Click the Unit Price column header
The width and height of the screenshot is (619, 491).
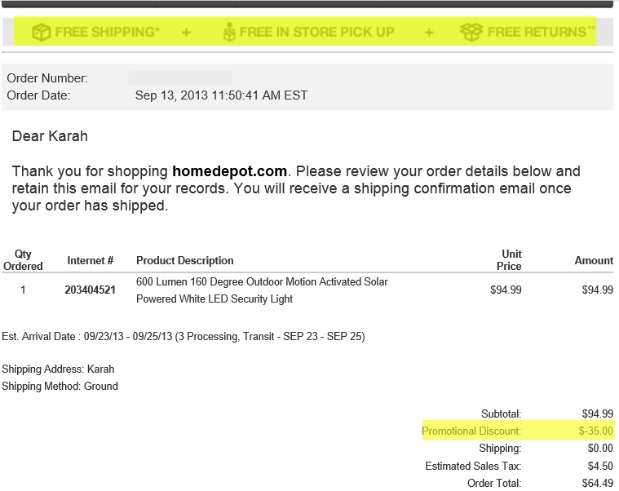[509, 260]
